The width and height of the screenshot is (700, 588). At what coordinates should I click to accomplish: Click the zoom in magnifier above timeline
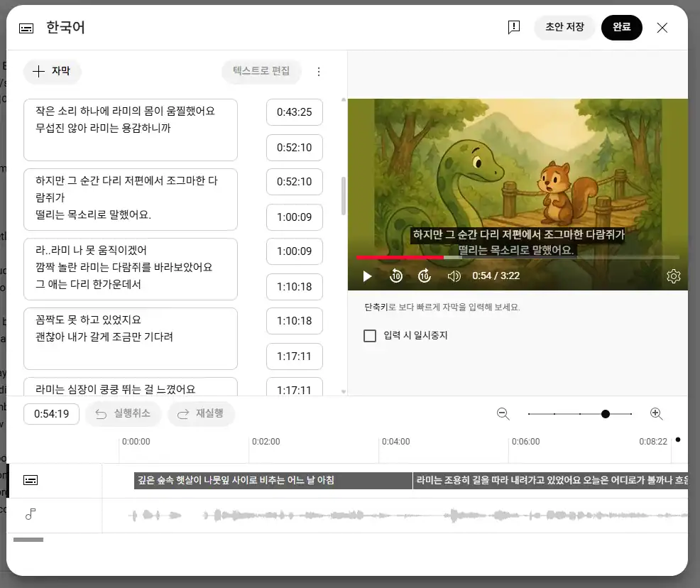pos(657,413)
